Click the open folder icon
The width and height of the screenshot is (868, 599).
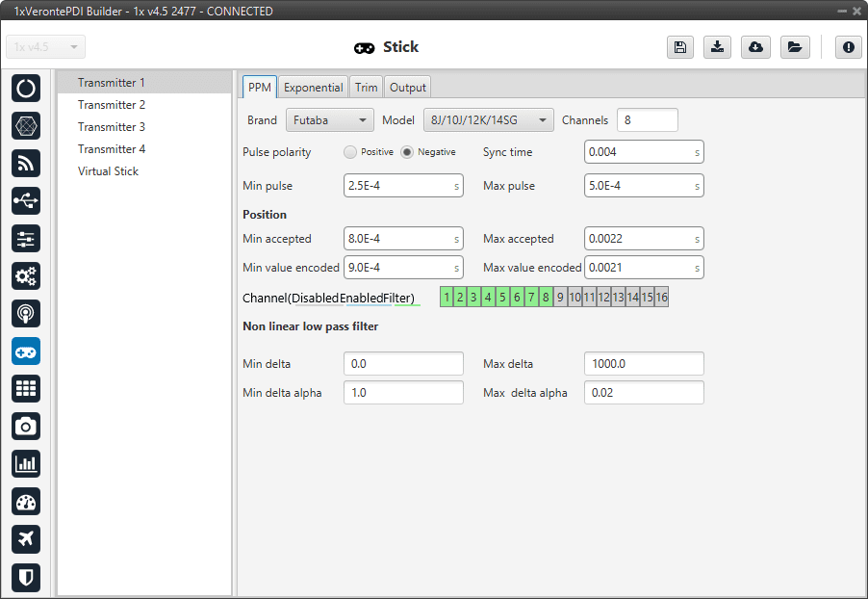pos(795,47)
